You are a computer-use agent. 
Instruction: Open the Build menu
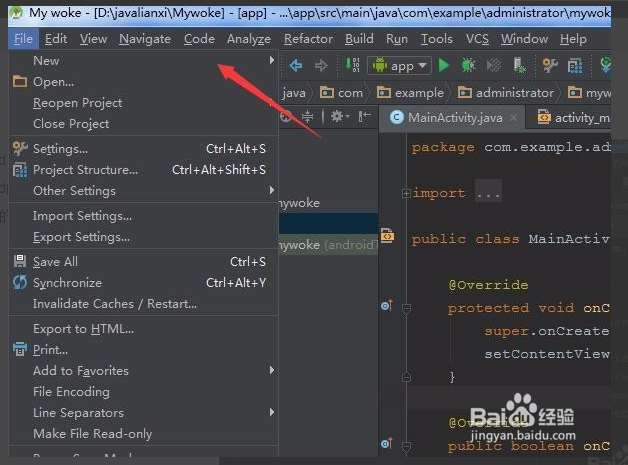click(359, 39)
